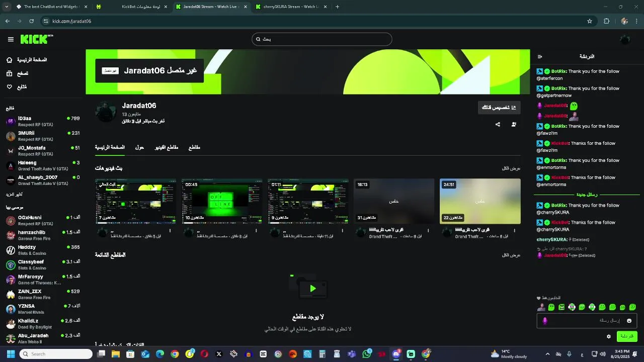Insert the angry square green emote
The width and height of the screenshot is (644, 362).
[561, 307]
